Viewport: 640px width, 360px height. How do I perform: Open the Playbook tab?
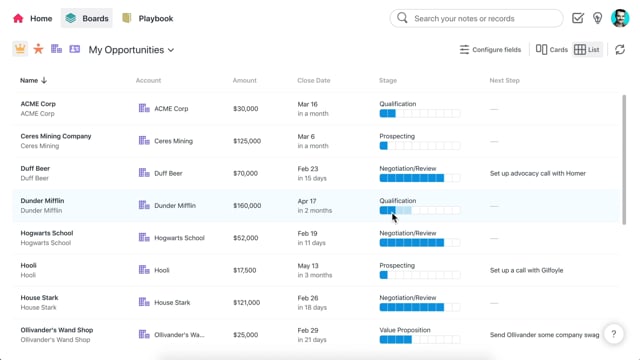148,18
